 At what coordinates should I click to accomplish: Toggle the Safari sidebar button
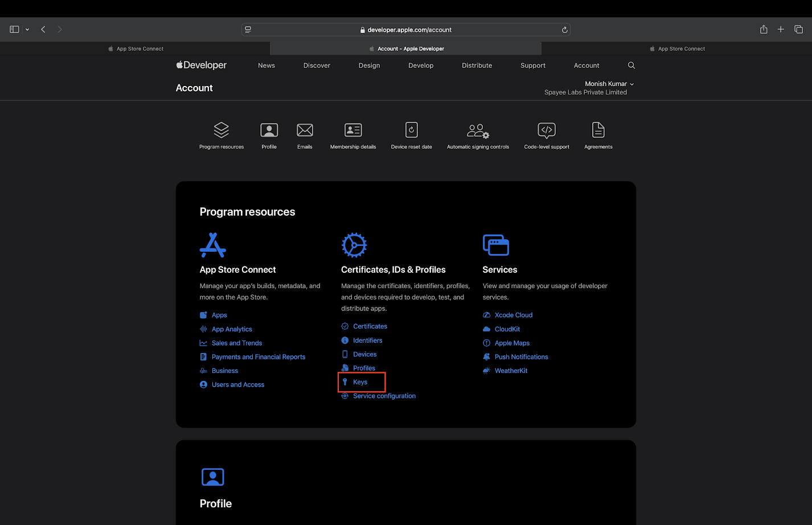click(15, 30)
